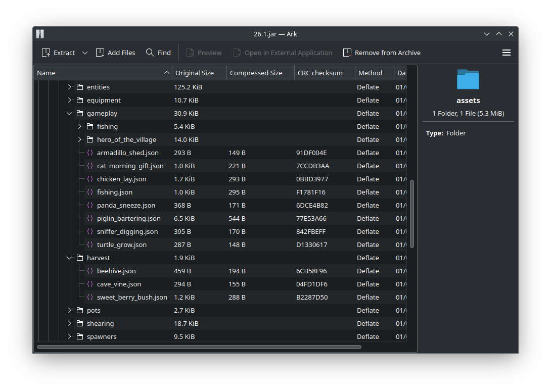Screen dimensions: 551x392
Task: Click the entities folder icon
Action: pos(80,87)
